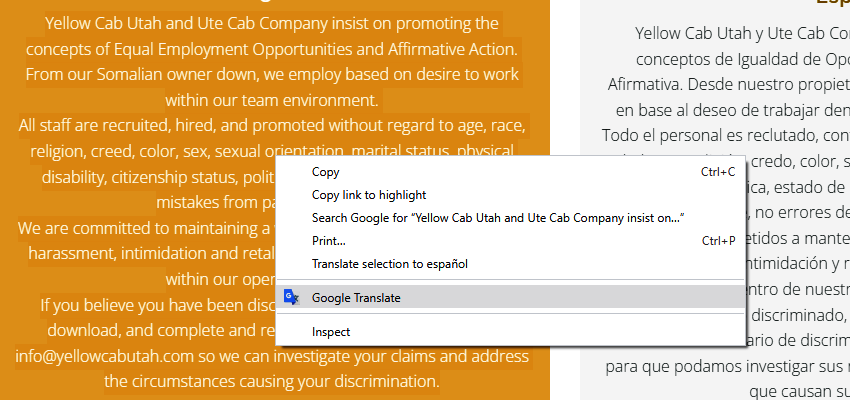The height and width of the screenshot is (400, 850).
Task: Click Spanish line 'Afirmativa. Desde nuestro'
Action: 729,85
